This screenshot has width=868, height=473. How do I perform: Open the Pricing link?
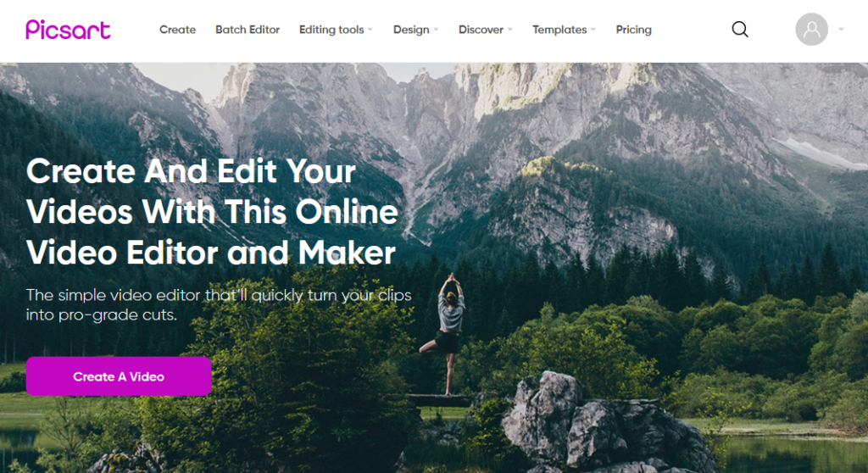634,30
